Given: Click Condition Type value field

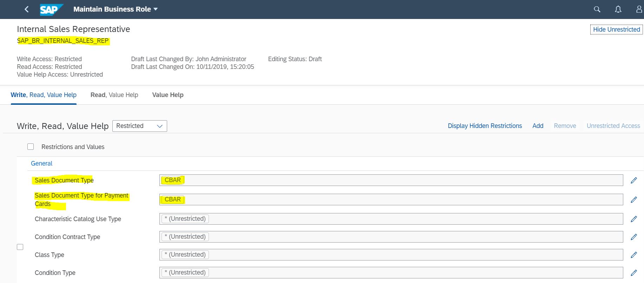Looking at the screenshot, I should point(391,273).
